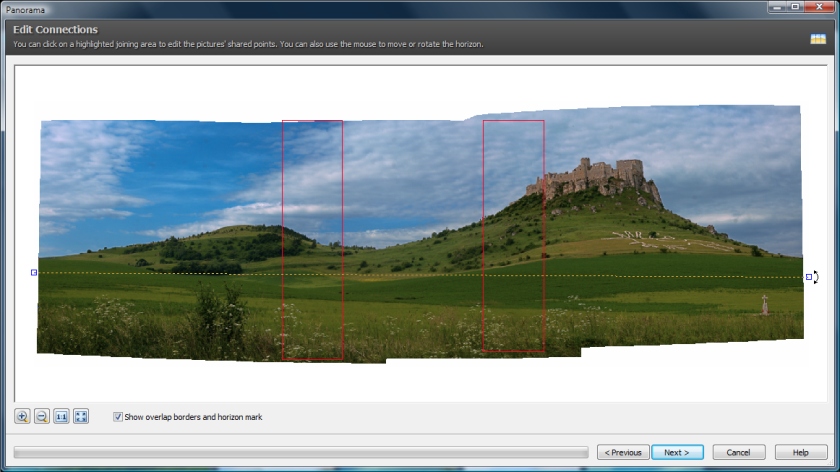Click the yellow dashed horizon line
The image size is (840, 472).
[x=421, y=275]
